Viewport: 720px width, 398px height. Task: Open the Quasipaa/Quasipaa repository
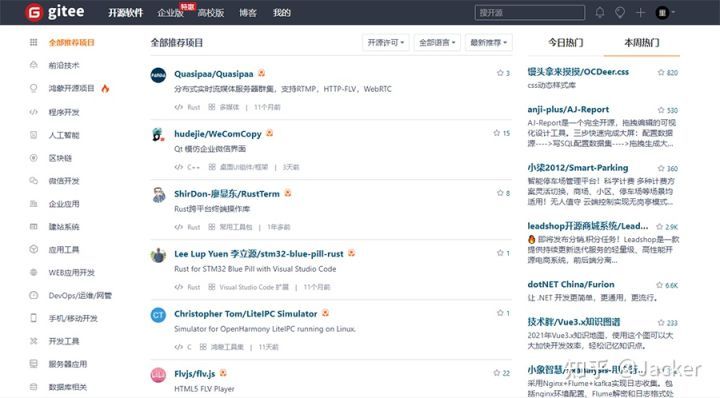click(214, 74)
